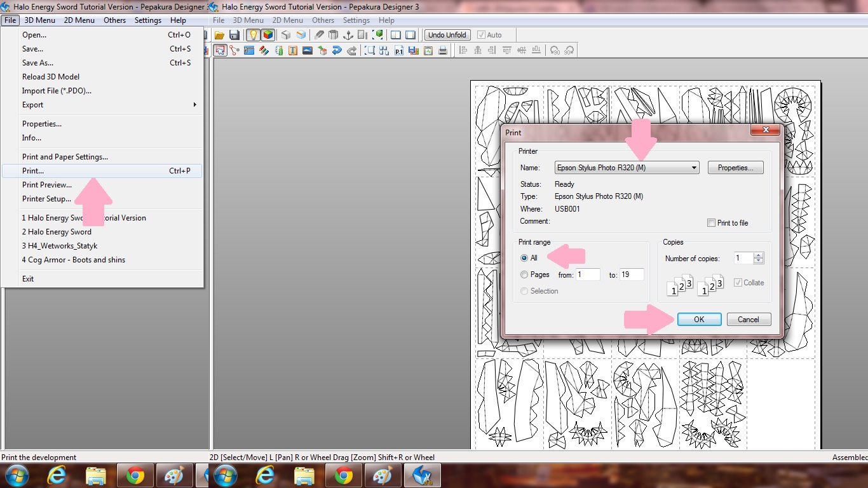Decrease number of copies with down arrow
This screenshot has height=488, width=868.
click(x=758, y=261)
